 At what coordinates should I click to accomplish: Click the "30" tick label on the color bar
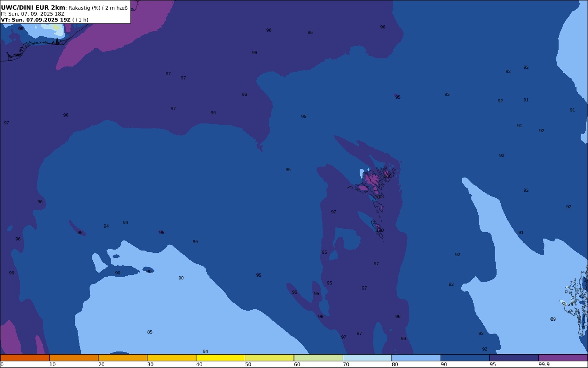point(150,364)
